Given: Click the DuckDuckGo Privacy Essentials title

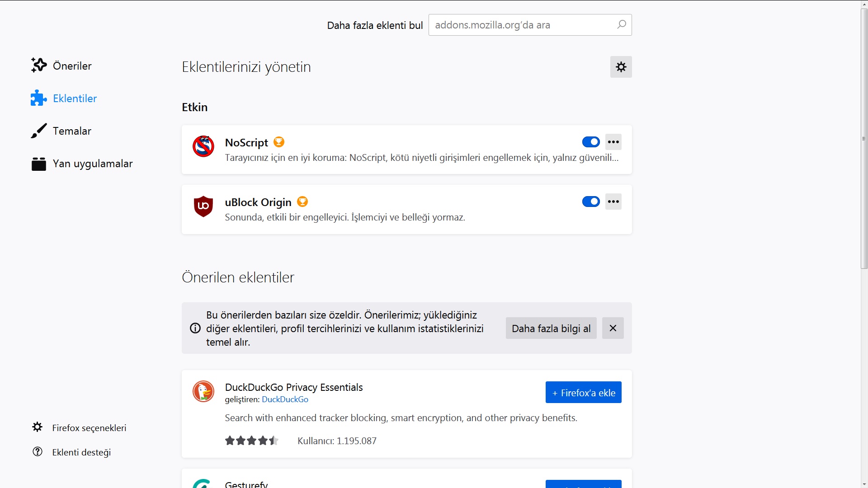Looking at the screenshot, I should click(x=294, y=387).
